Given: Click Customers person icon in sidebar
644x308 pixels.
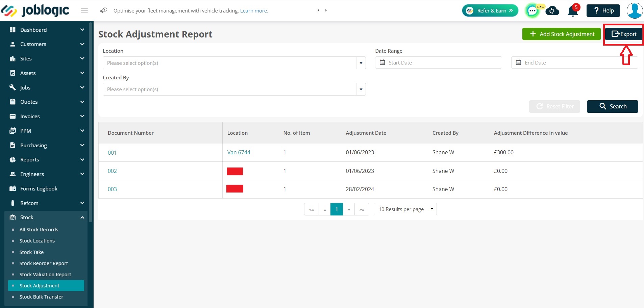Looking at the screenshot, I should [13, 44].
